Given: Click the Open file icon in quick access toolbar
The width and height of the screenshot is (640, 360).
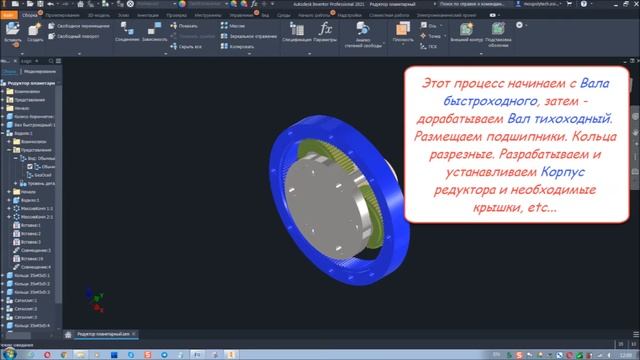Looking at the screenshot, I should click(30, 4).
